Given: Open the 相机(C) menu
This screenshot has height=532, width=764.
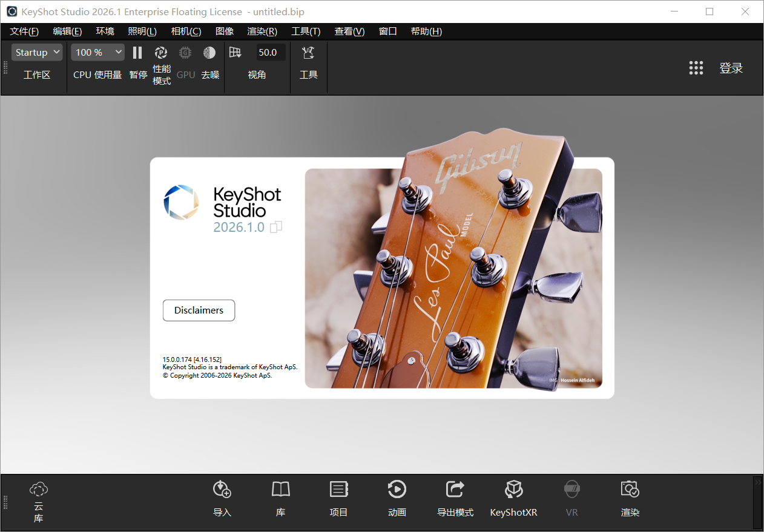Looking at the screenshot, I should (186, 31).
